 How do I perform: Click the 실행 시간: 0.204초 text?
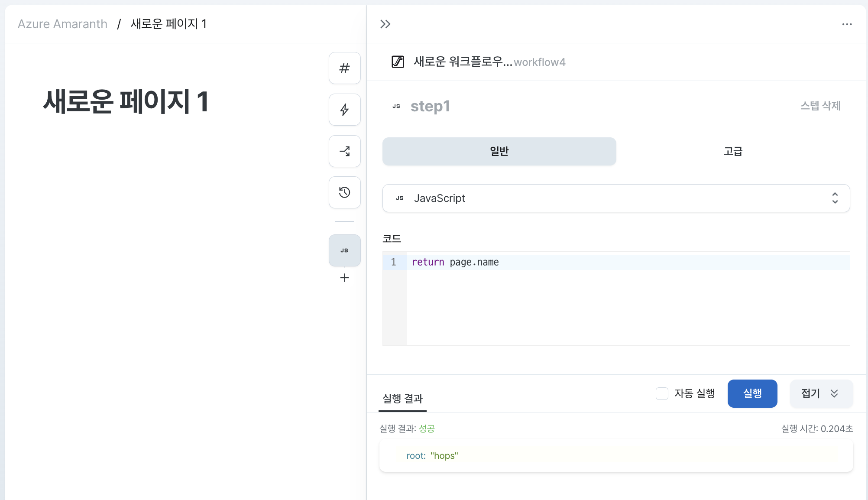(x=817, y=429)
